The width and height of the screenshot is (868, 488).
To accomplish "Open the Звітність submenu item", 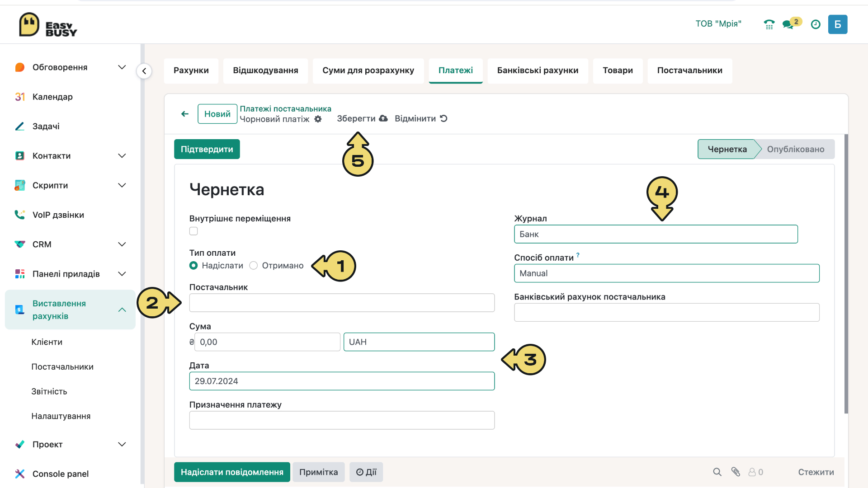I will click(x=49, y=391).
